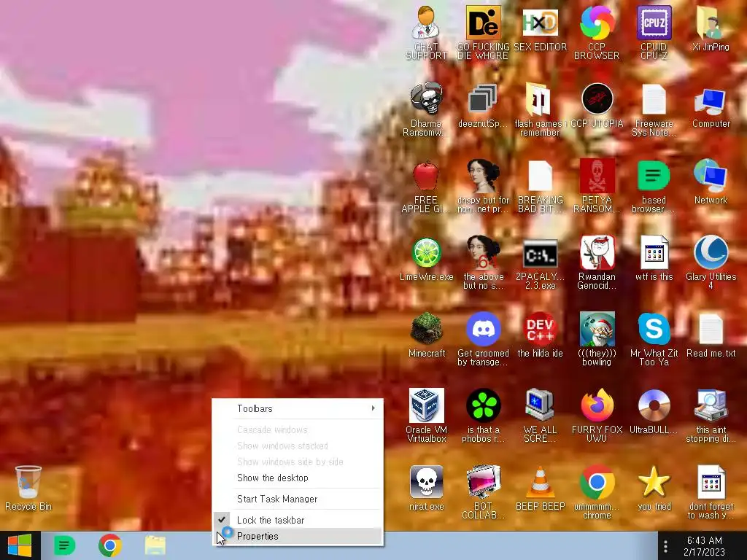Select the PETYA RANSOM... skull icon

coord(597,186)
